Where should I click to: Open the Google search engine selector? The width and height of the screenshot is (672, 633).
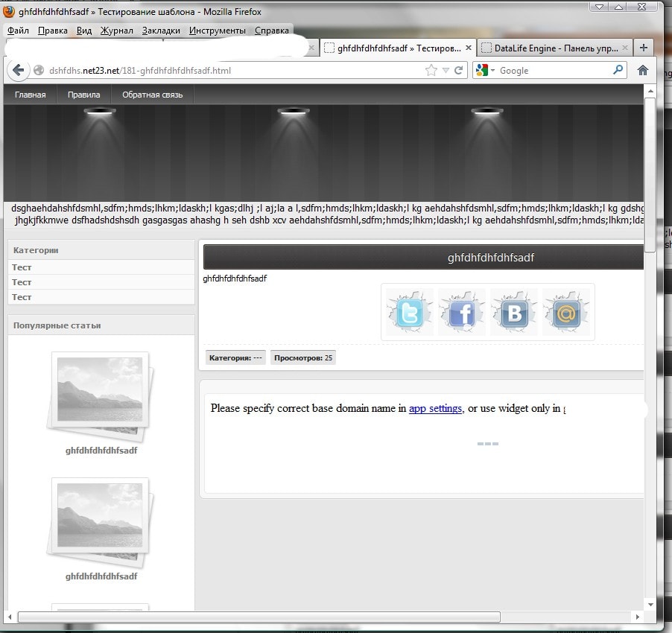pos(485,70)
